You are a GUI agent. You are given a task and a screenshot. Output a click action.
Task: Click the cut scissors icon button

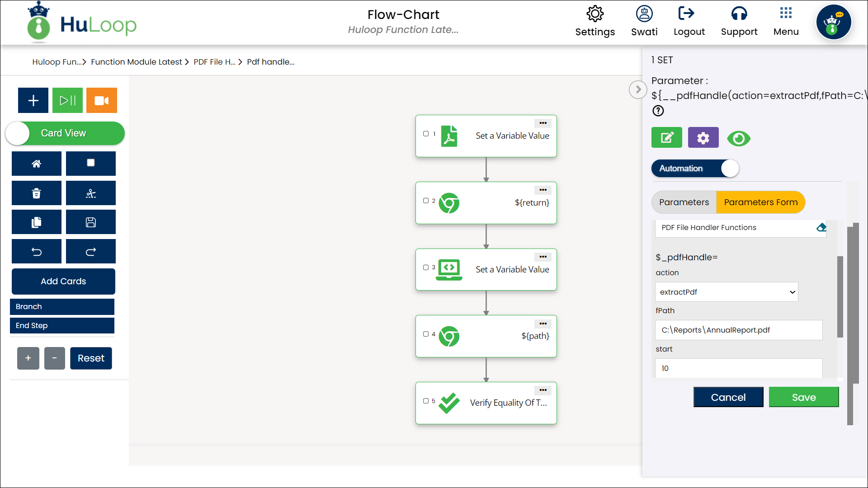coord(91,193)
